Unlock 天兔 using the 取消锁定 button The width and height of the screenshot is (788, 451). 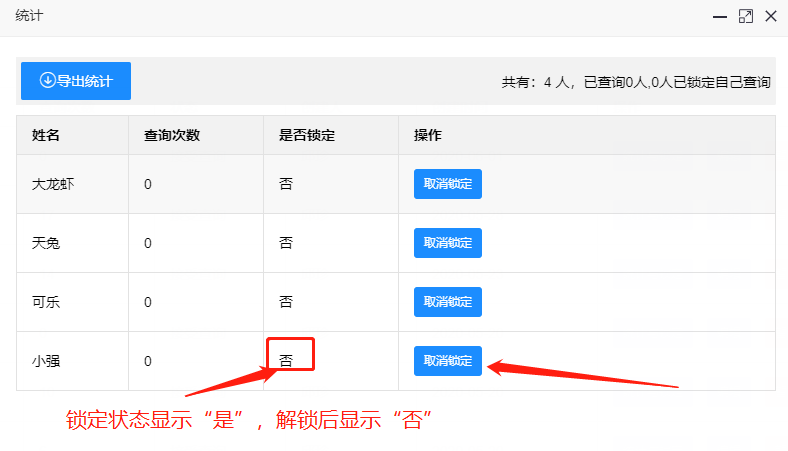tap(447, 243)
